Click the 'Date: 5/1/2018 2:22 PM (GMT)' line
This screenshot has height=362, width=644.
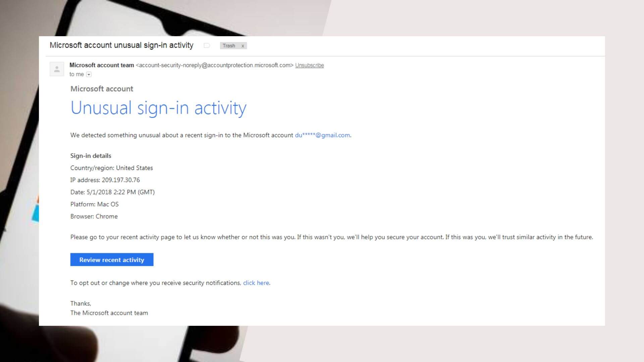point(112,192)
